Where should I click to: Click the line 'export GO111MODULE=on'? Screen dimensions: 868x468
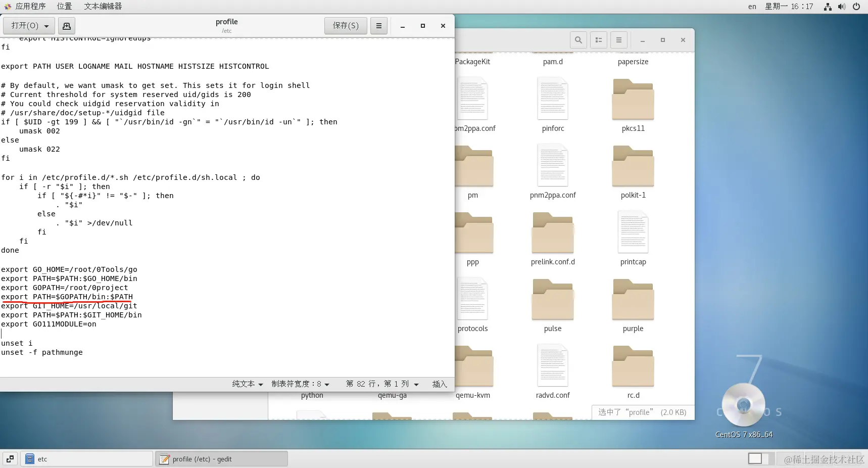coord(49,324)
